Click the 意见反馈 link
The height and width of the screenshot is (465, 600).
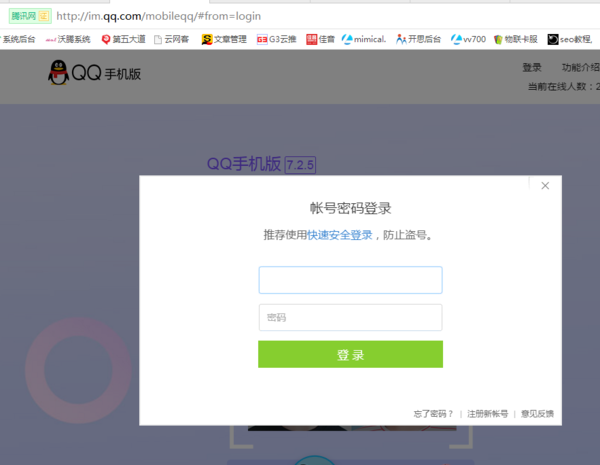(537, 414)
